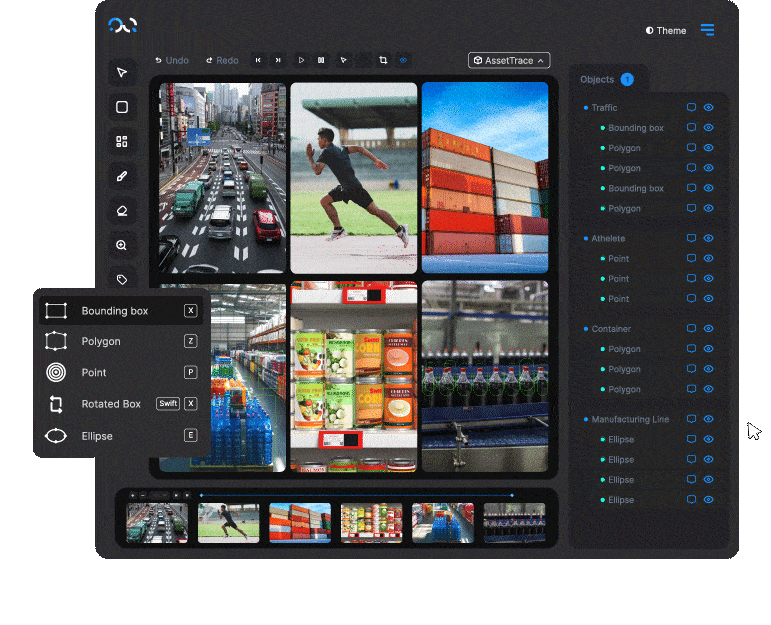
Task: Open the hamburger menu icon
Action: (707, 30)
